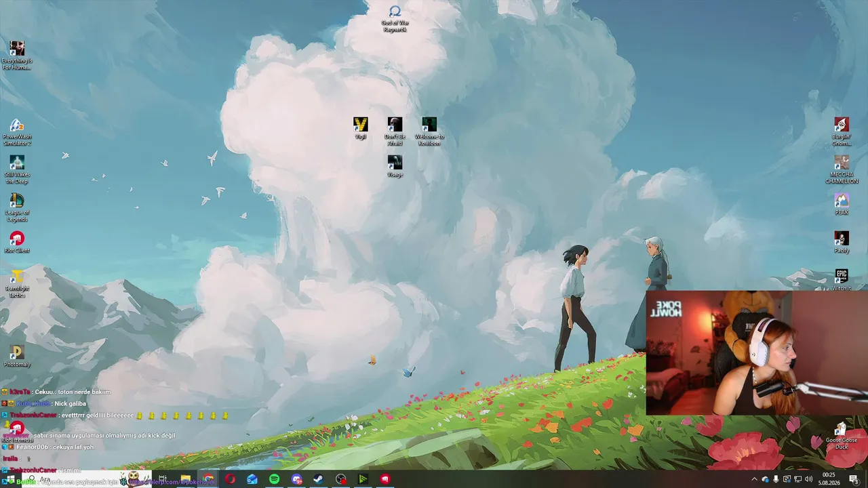Open the Don't Be Afraid shortcut
This screenshot has height=488, width=868.
click(395, 132)
